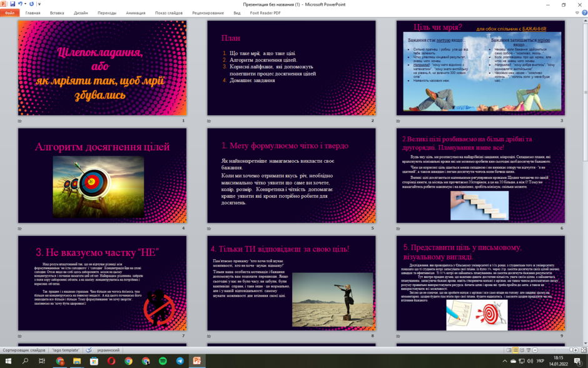The height and width of the screenshot is (368, 588).
Task: Zoom out with the minus button
Action: [x=535, y=350]
